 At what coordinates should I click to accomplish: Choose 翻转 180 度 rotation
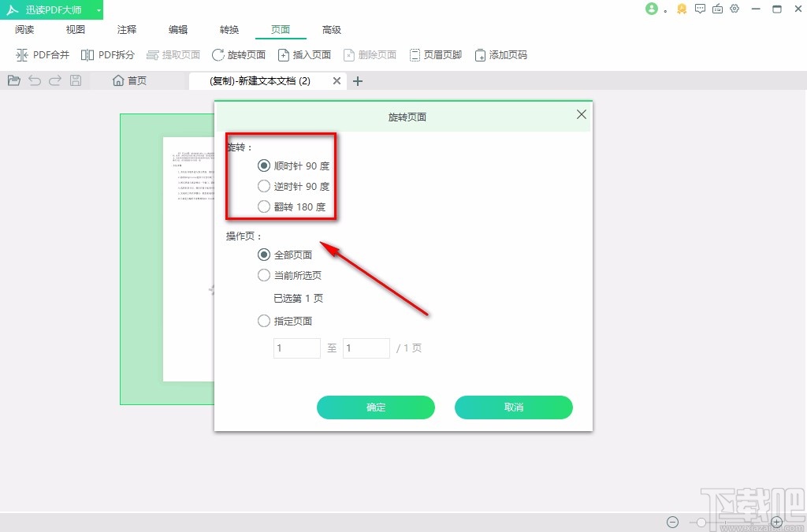click(264, 206)
